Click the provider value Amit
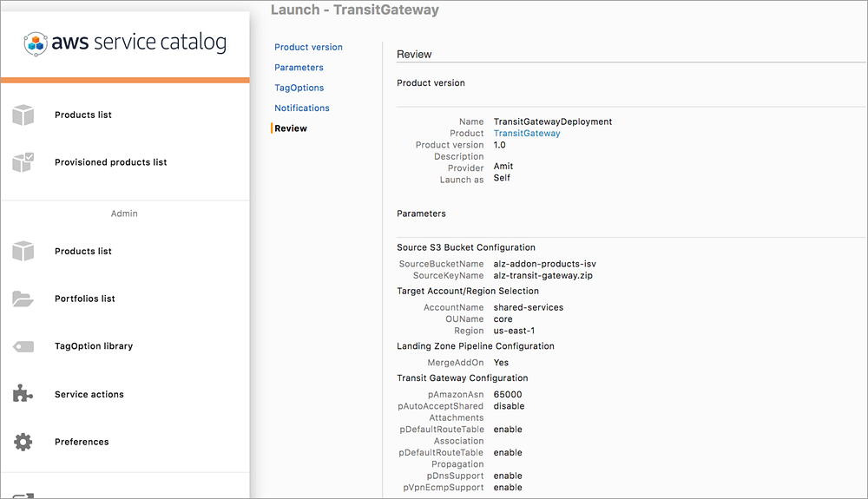The height and width of the screenshot is (499, 868). (503, 166)
